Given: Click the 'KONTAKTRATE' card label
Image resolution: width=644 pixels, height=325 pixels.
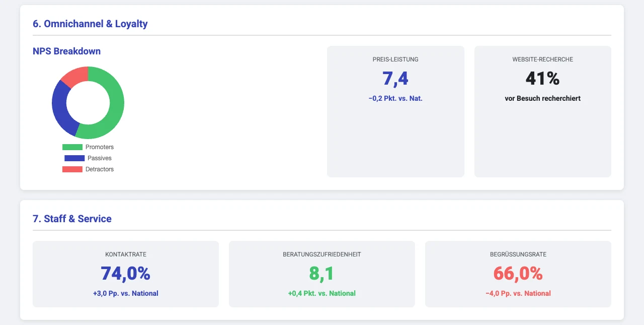Looking at the screenshot, I should [x=126, y=254].
